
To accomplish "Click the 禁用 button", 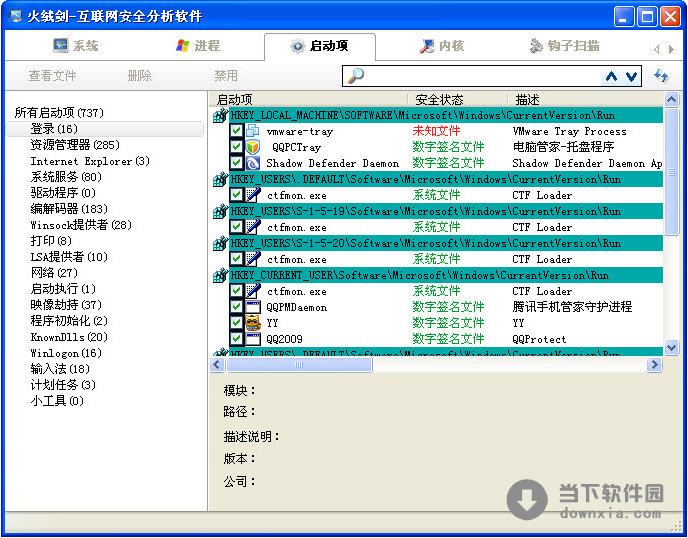I will (x=226, y=76).
